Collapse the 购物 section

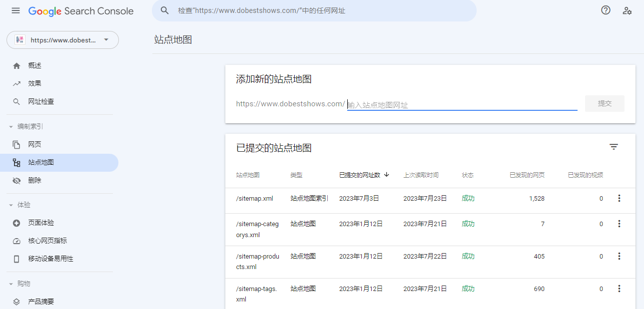(20, 284)
